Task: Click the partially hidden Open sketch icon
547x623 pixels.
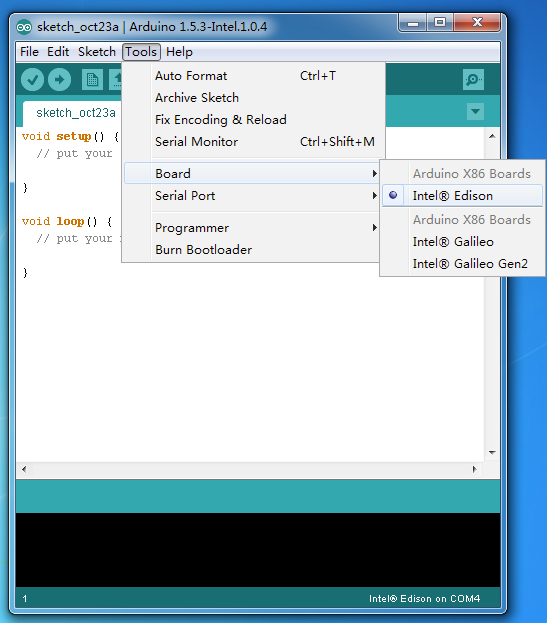Action: (116, 79)
